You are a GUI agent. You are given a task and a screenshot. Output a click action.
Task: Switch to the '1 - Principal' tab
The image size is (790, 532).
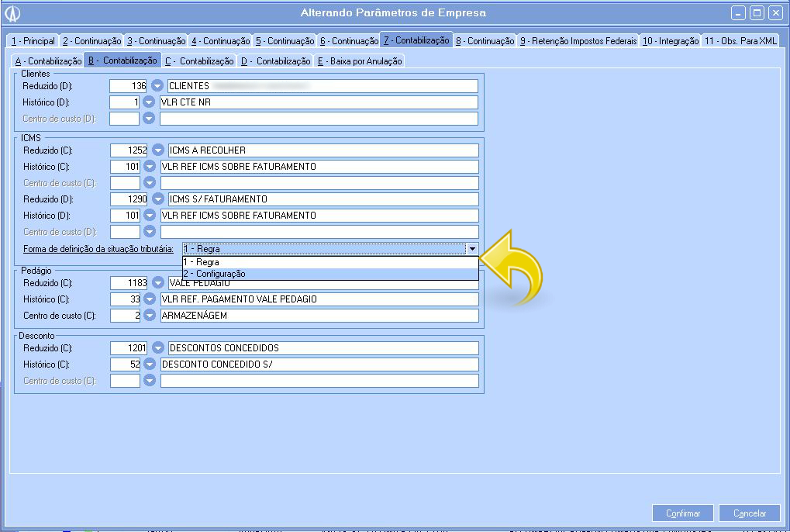tap(33, 41)
